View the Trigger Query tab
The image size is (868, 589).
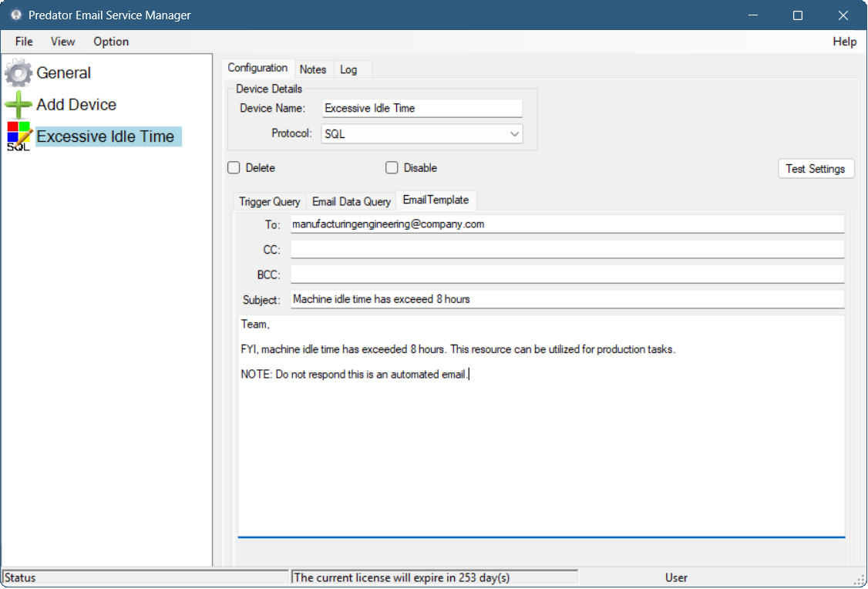pos(269,201)
